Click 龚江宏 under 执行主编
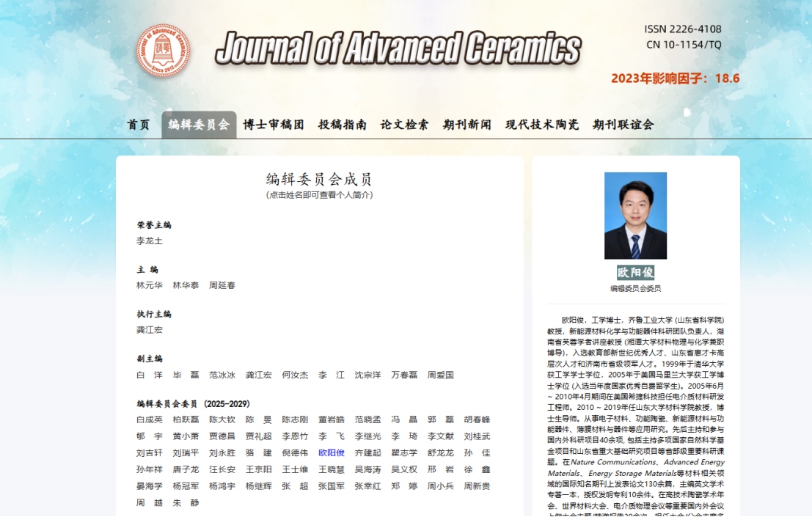This screenshot has height=517, width=812. [x=150, y=330]
